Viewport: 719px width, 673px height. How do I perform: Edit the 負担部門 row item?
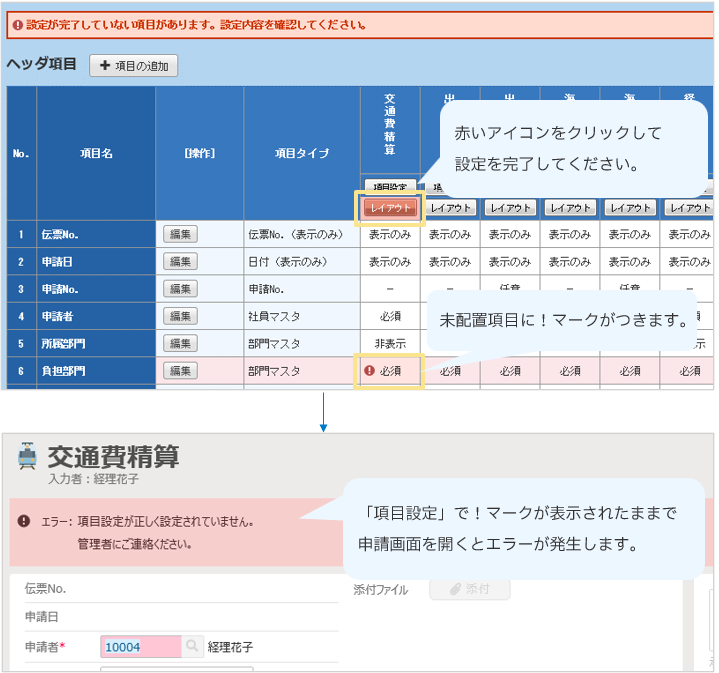[180, 370]
